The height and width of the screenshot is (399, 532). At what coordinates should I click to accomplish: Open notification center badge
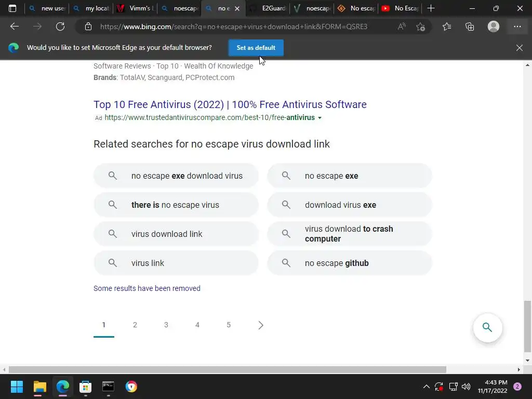517,387
